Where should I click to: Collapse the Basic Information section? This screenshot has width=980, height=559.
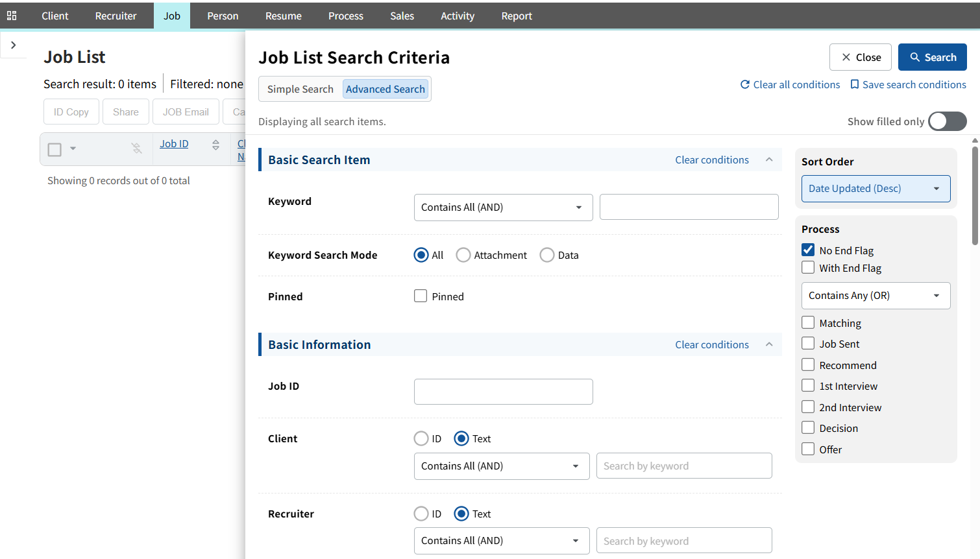pos(769,344)
